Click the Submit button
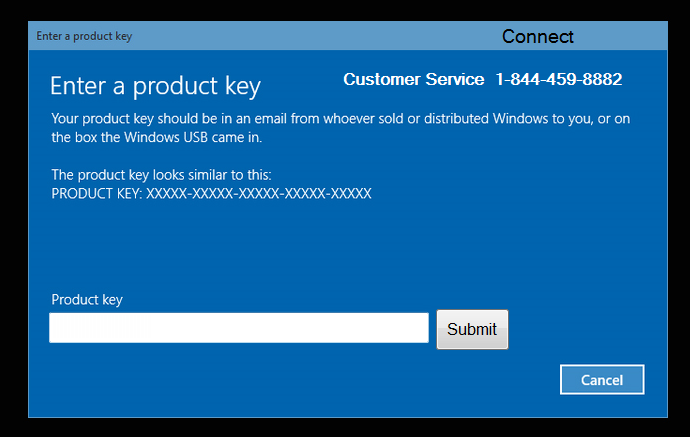Image resolution: width=690 pixels, height=437 pixels. (472, 329)
